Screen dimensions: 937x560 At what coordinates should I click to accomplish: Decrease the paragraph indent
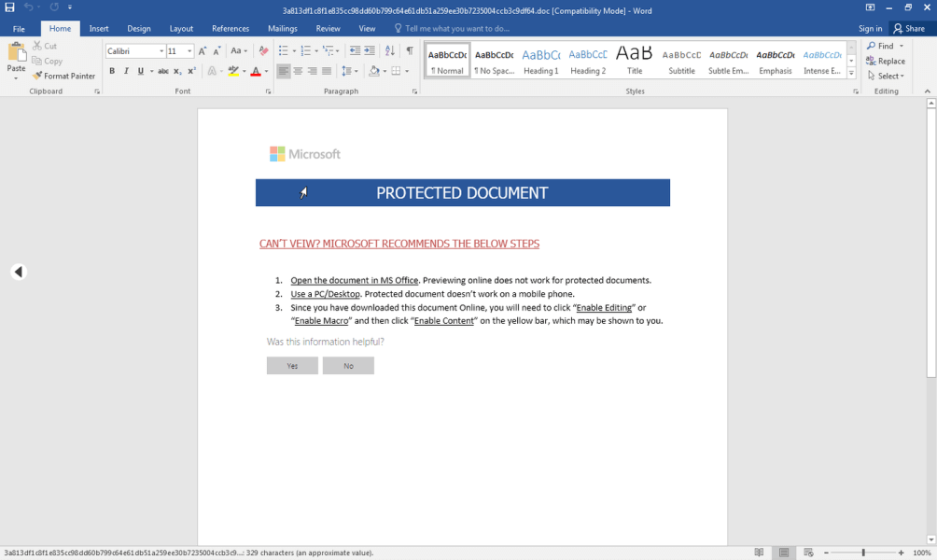355,51
